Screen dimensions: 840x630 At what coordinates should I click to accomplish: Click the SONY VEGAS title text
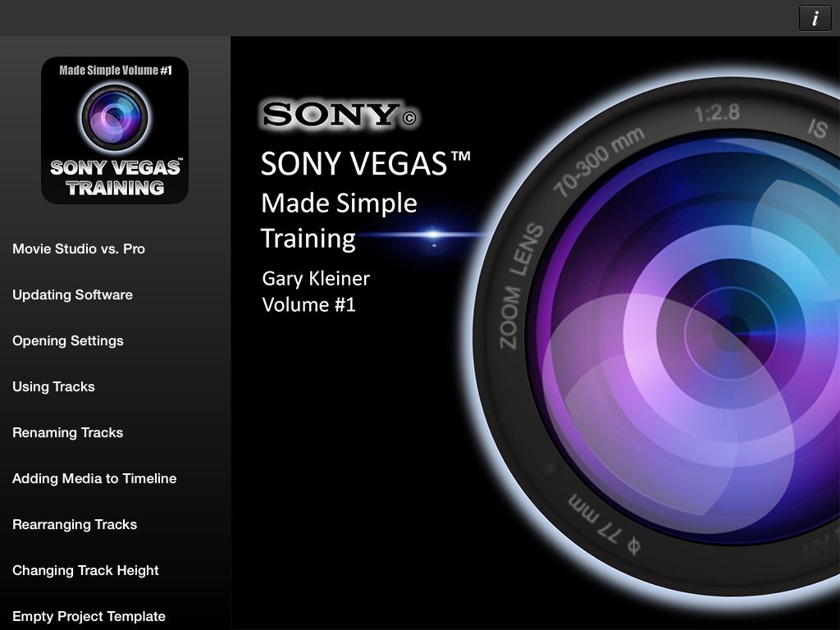click(365, 163)
